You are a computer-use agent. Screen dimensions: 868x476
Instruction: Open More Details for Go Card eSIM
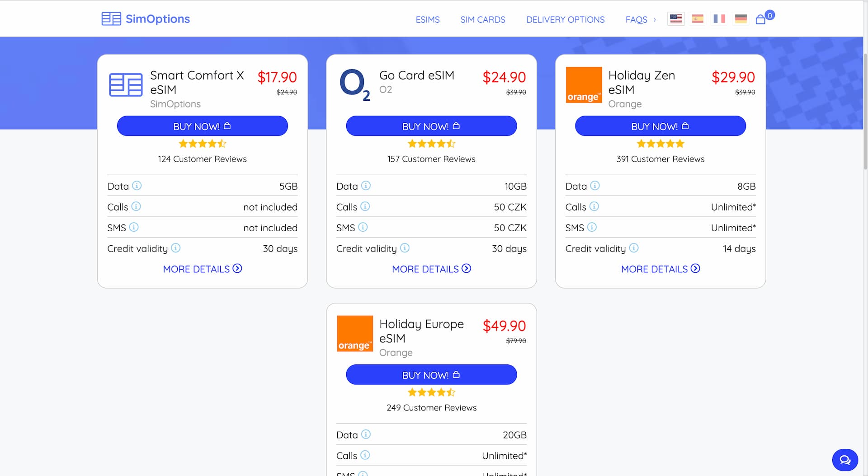point(431,269)
